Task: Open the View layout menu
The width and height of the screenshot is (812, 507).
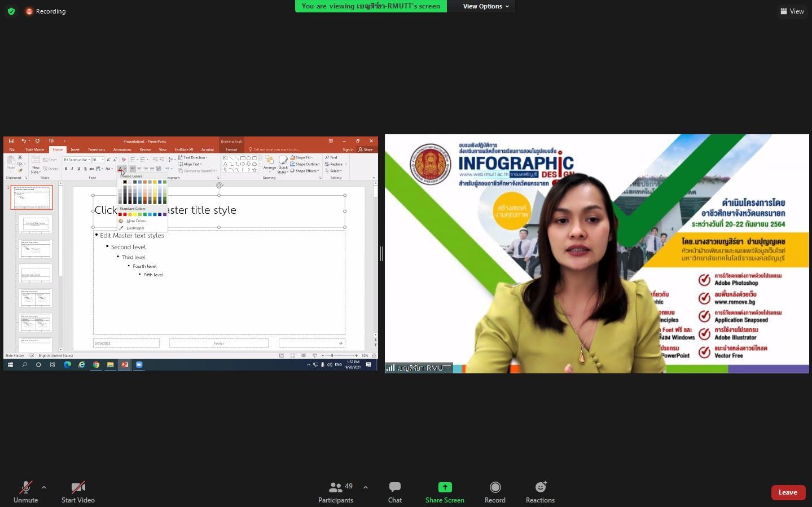Action: pos(792,11)
